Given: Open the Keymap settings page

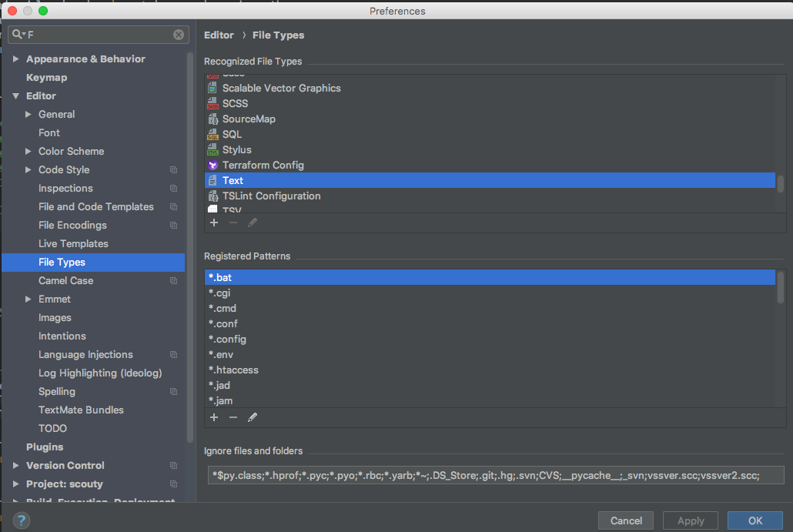Looking at the screenshot, I should click(x=46, y=77).
